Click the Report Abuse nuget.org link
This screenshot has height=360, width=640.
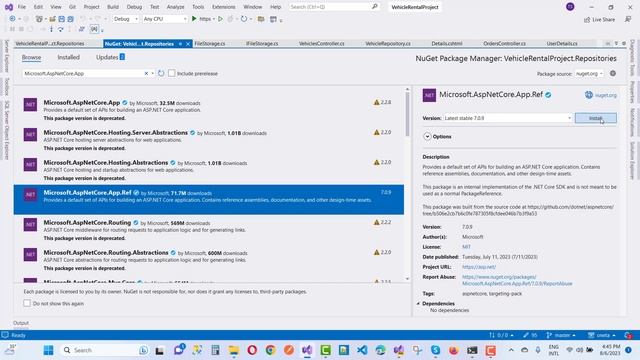tap(517, 280)
